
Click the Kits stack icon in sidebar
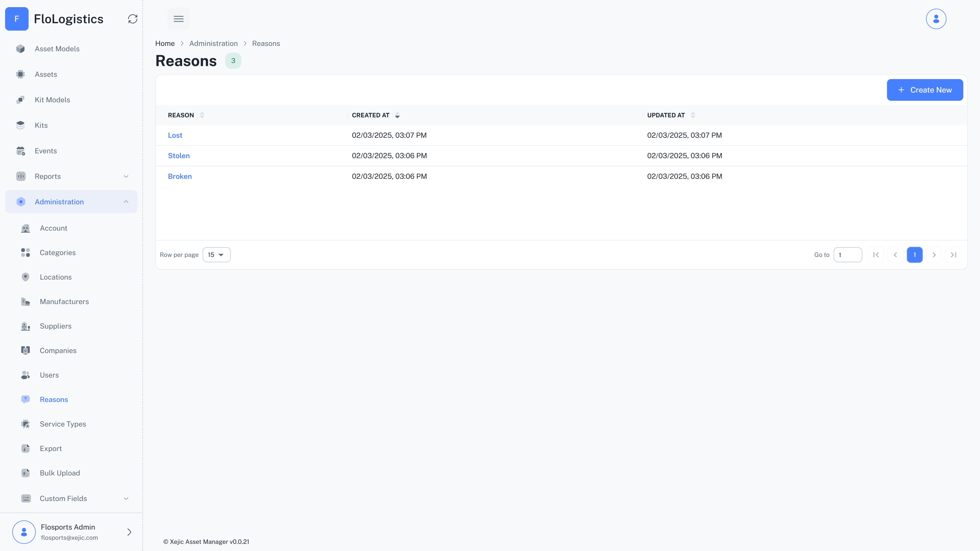tap(20, 125)
